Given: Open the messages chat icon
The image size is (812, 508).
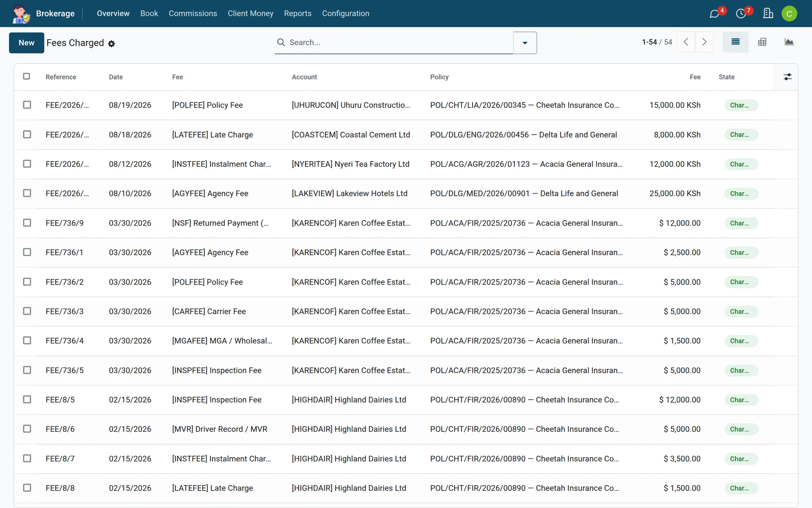Looking at the screenshot, I should (715, 14).
